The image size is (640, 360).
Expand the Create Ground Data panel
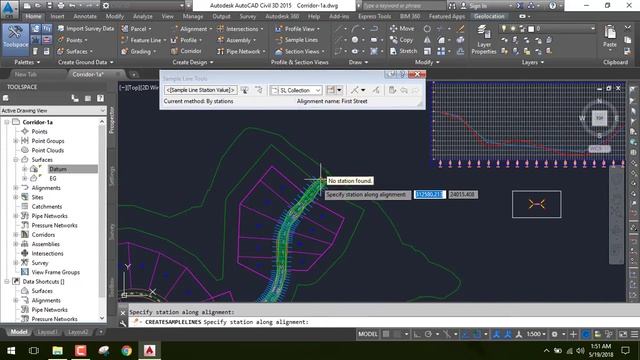click(85, 62)
